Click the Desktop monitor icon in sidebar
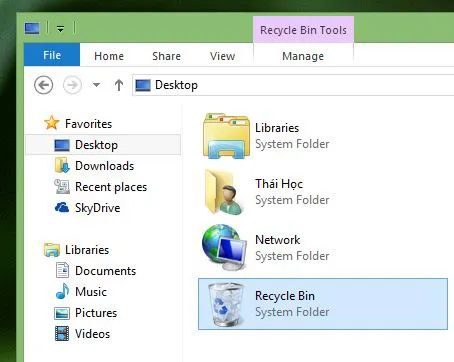454x362 pixels. [x=62, y=145]
